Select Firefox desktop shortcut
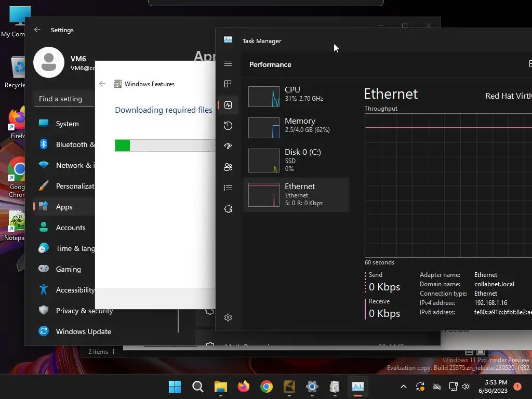Image resolution: width=532 pixels, height=399 pixels. (17, 124)
